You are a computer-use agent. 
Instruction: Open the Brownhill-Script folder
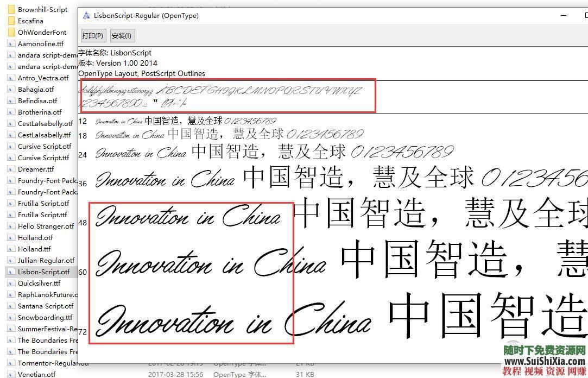click(10, 9)
